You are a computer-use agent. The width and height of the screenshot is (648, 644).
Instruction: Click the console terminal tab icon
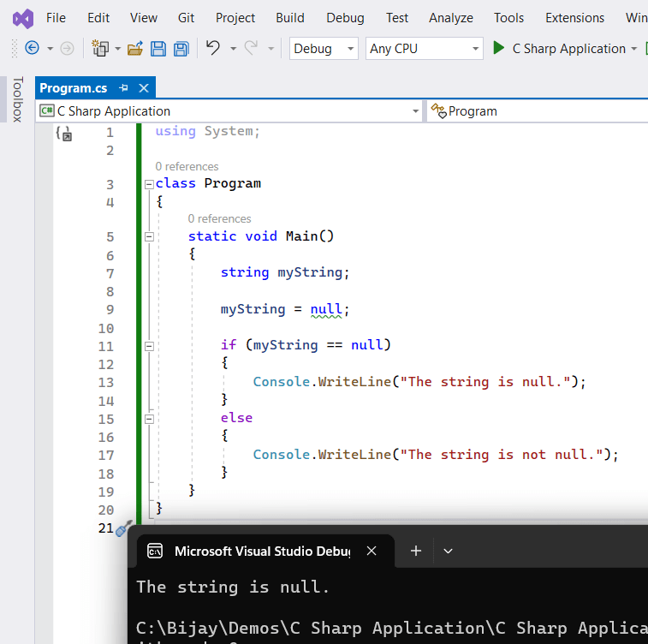pos(155,551)
